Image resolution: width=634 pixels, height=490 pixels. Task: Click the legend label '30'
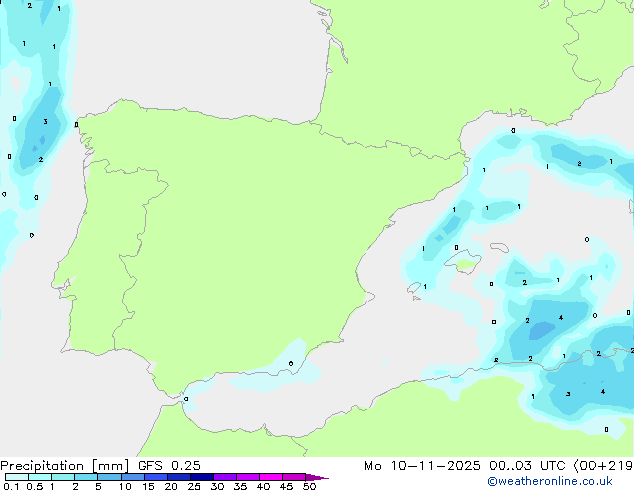[x=217, y=486]
